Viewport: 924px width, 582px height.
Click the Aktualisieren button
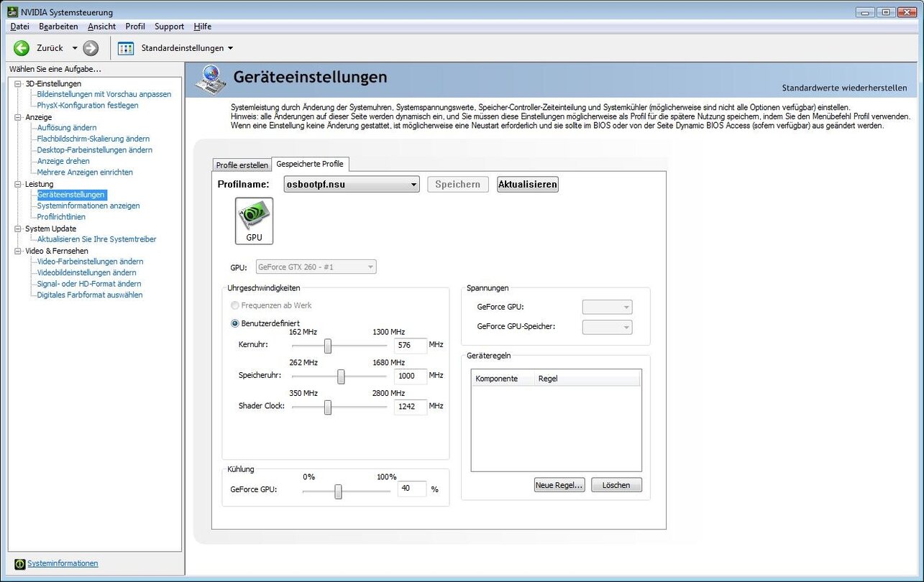[527, 185]
